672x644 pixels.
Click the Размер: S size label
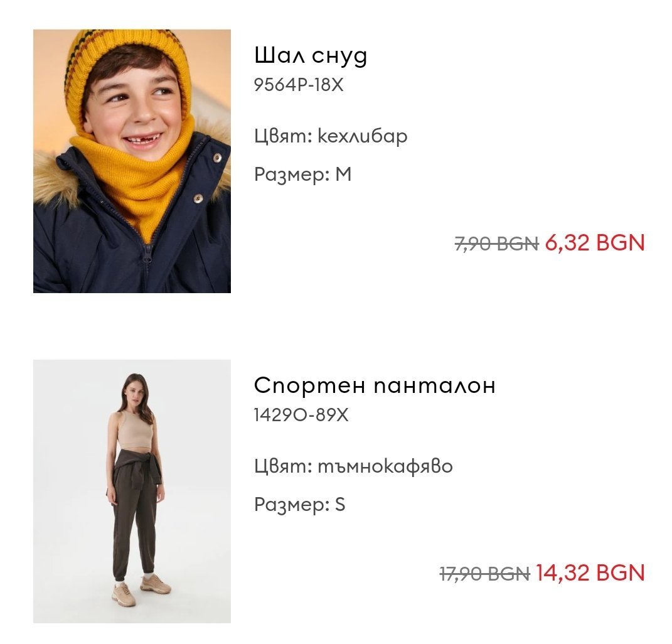click(299, 505)
